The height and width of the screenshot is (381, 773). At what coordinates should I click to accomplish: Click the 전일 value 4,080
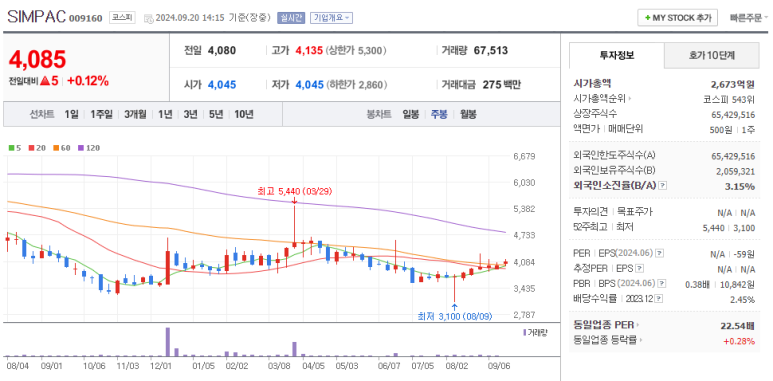[x=222, y=50]
